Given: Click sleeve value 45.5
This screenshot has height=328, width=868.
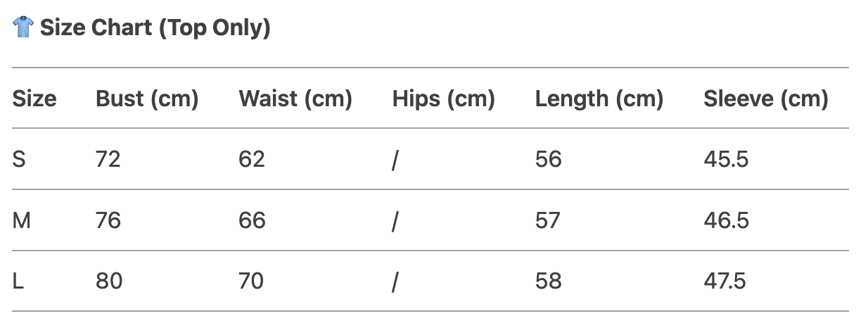Looking at the screenshot, I should tap(726, 159).
